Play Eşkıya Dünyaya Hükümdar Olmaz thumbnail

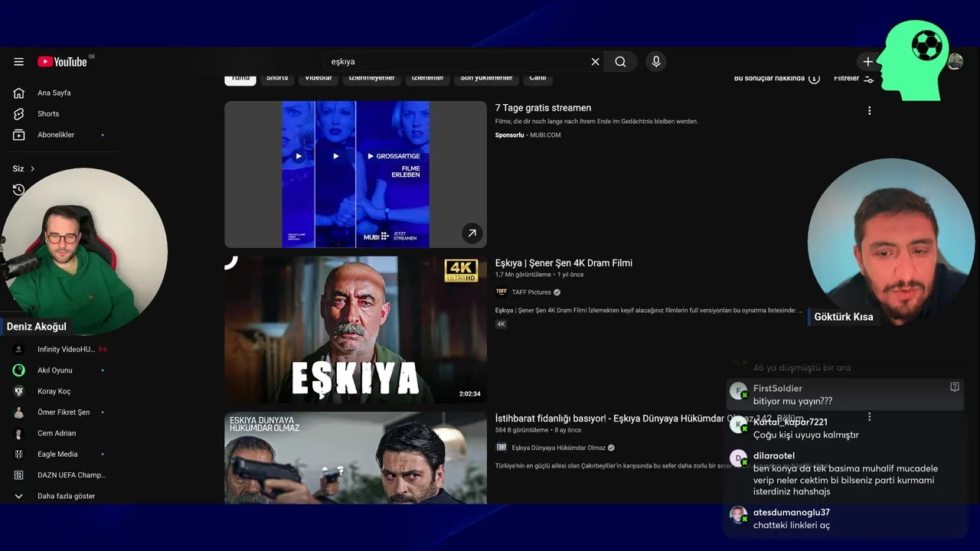point(355,458)
